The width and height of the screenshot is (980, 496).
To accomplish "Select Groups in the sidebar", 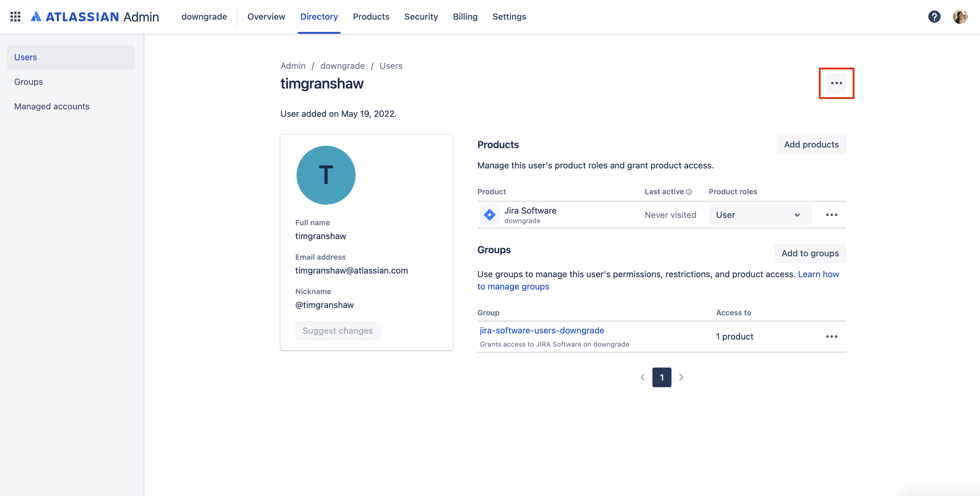I will [71, 82].
